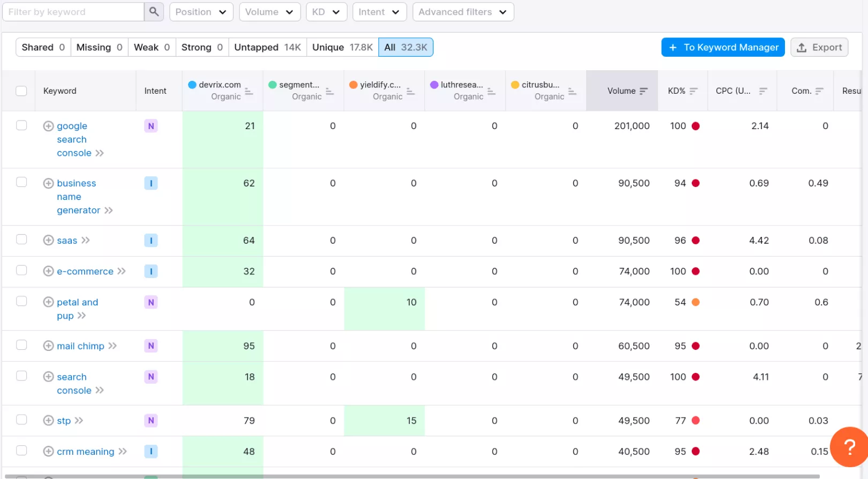Expand the Advanced filters dropdown
This screenshot has width=868, height=479.
coord(462,12)
